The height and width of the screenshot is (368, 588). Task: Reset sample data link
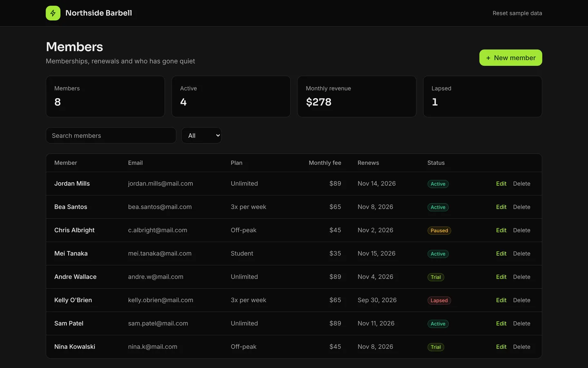517,13
